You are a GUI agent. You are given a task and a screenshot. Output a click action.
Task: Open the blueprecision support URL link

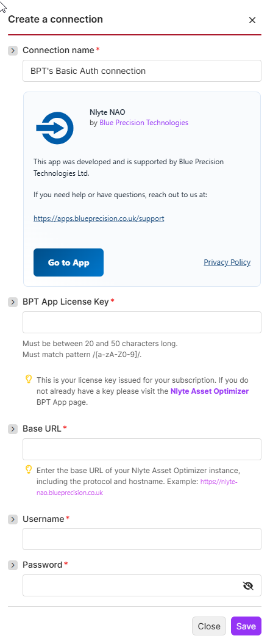coord(99,219)
